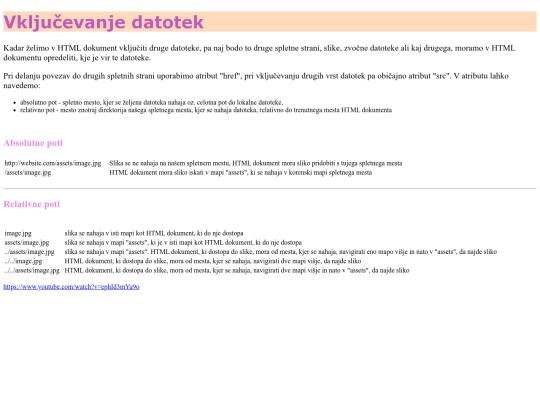This screenshot has width=540, height=405.
Task: Select the 'image.jpg' relative path cell
Action: (18, 233)
